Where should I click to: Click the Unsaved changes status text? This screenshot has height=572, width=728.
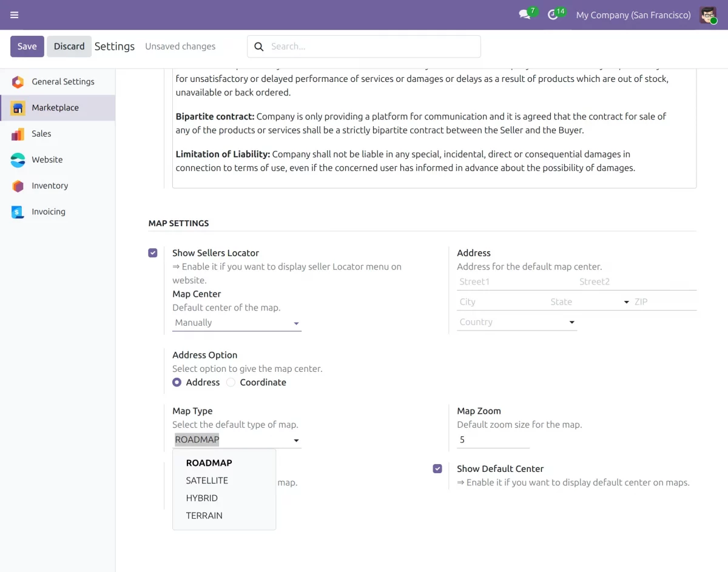(x=180, y=47)
